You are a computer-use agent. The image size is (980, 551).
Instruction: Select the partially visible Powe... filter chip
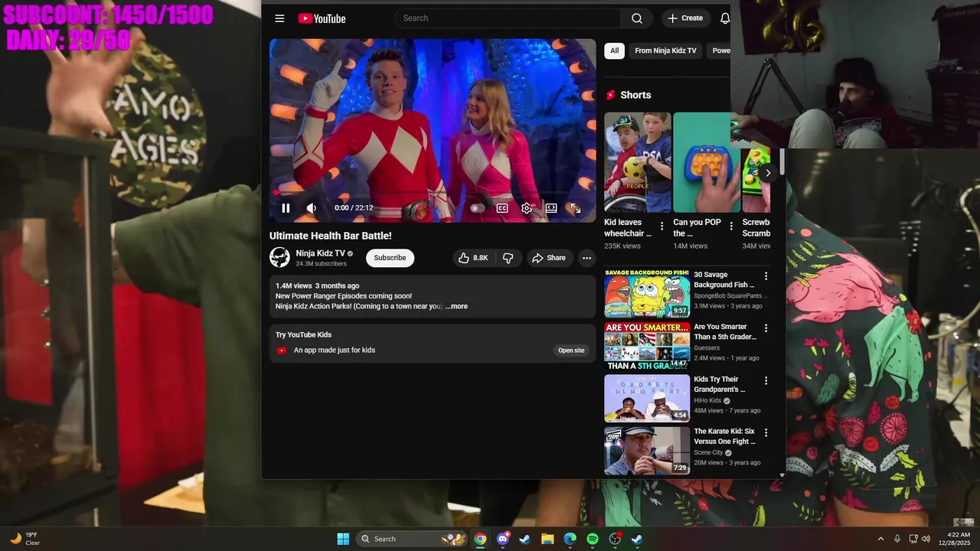[720, 51]
